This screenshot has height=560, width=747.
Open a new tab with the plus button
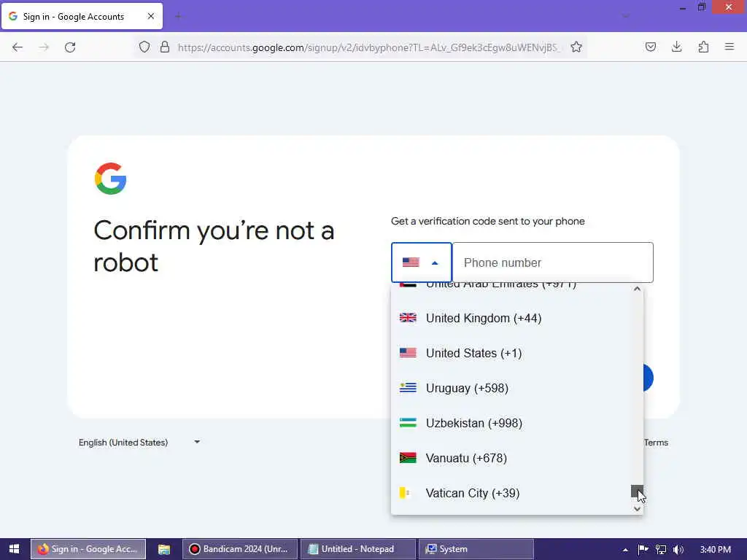(178, 16)
